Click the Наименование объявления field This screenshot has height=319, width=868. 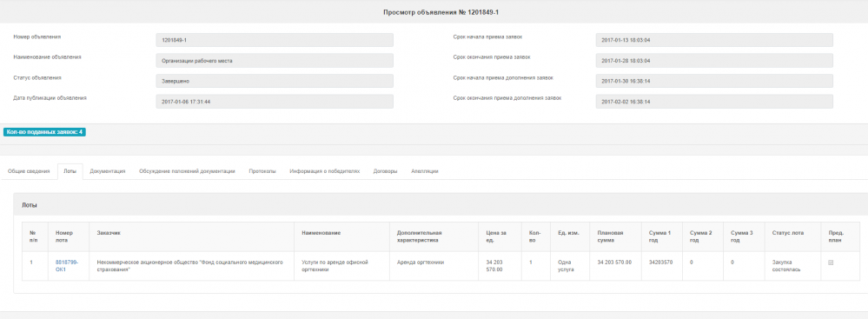click(275, 60)
